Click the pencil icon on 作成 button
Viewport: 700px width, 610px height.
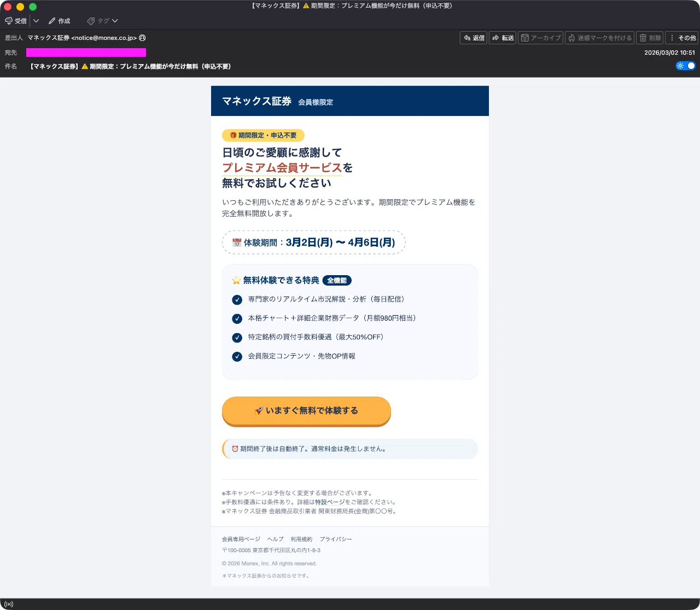coord(52,21)
